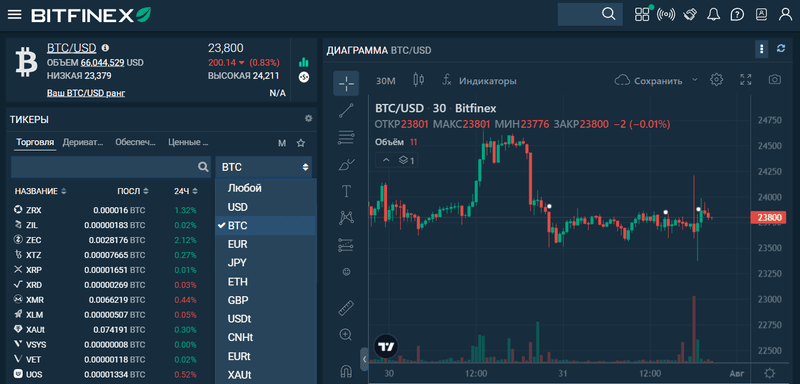800x384 pixels.
Task: Toggle the indicator layers count button
Action: coord(407,161)
